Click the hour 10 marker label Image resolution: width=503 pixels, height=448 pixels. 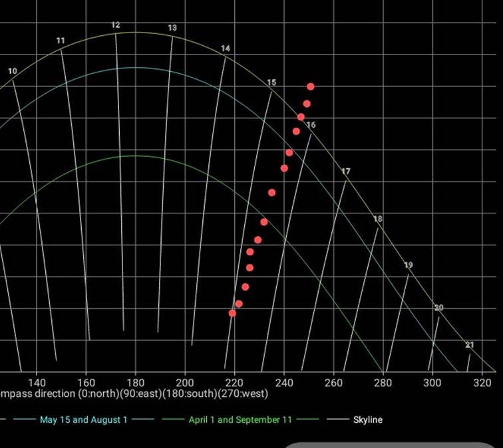pyautogui.click(x=13, y=71)
